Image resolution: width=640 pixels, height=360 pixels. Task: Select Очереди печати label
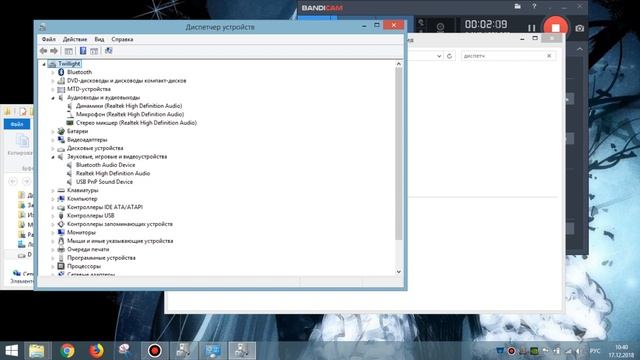click(x=88, y=249)
